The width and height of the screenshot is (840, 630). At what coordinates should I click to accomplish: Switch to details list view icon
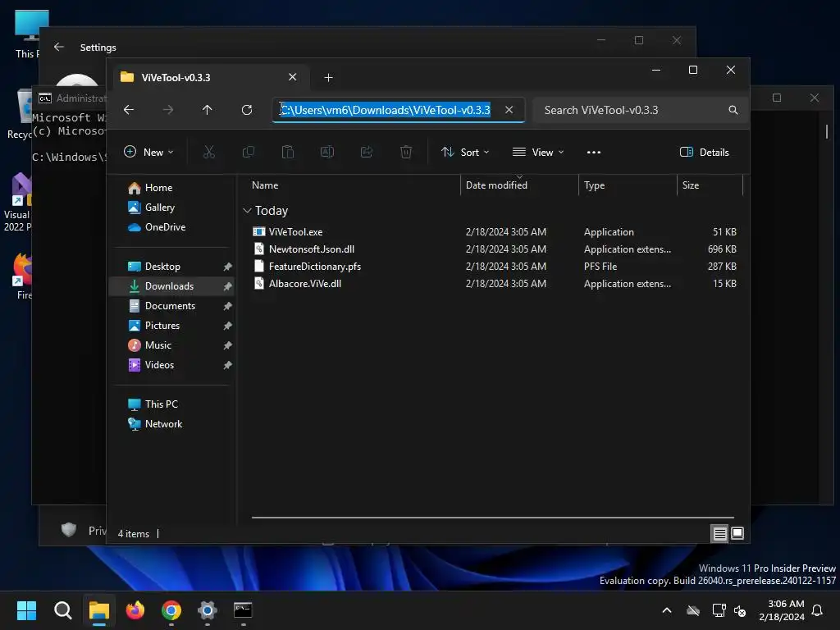(719, 533)
